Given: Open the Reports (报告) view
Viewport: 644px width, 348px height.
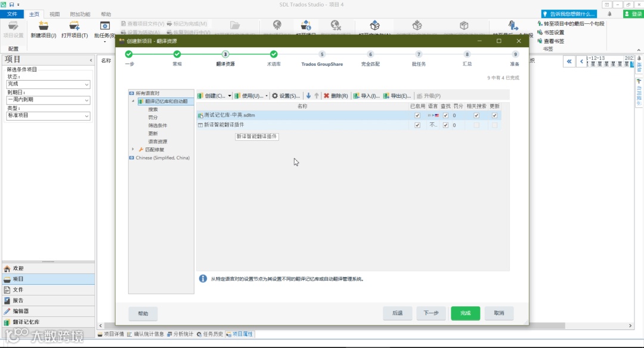Looking at the screenshot, I should (48, 300).
